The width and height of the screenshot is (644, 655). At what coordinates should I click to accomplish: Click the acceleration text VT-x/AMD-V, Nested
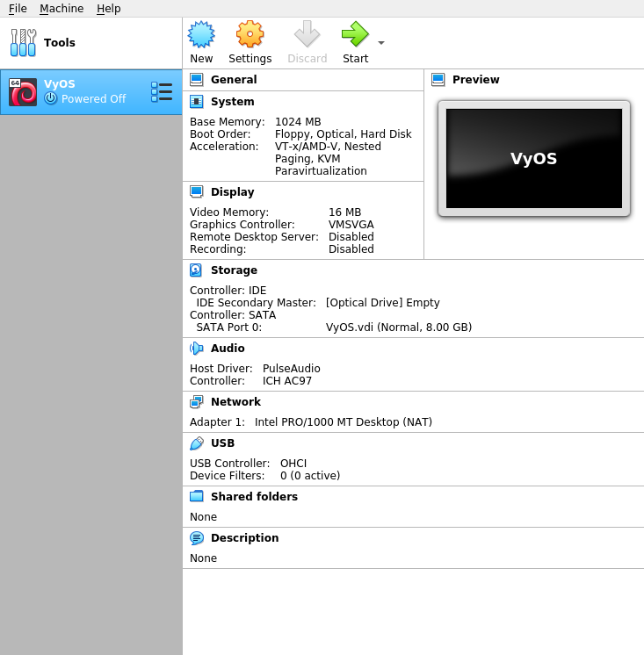328,147
